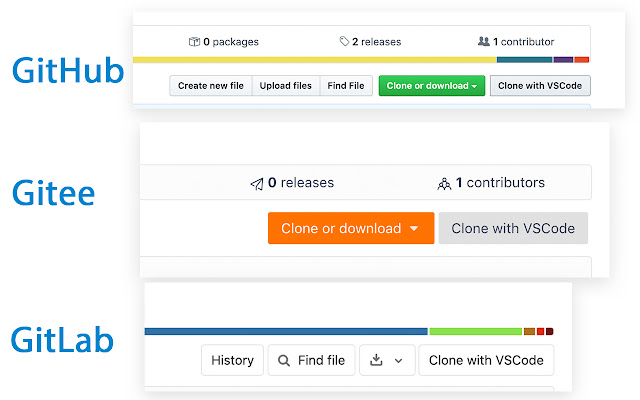Click the red segment of the GitHub language bar
This screenshot has width=640, height=400.
(582, 60)
